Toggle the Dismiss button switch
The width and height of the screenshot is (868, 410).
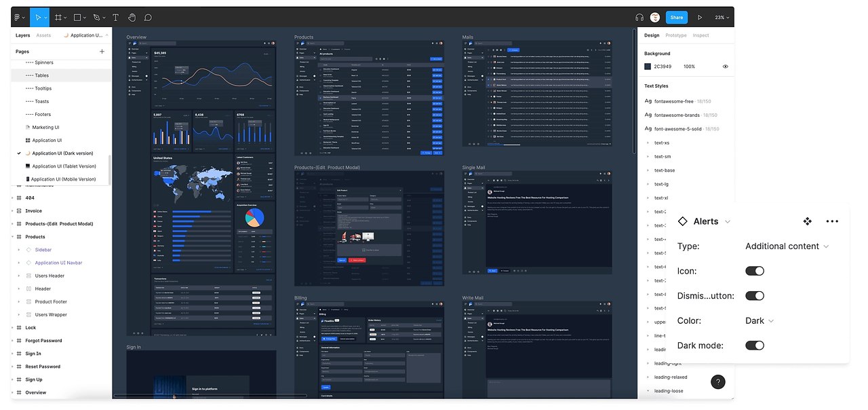(x=755, y=296)
